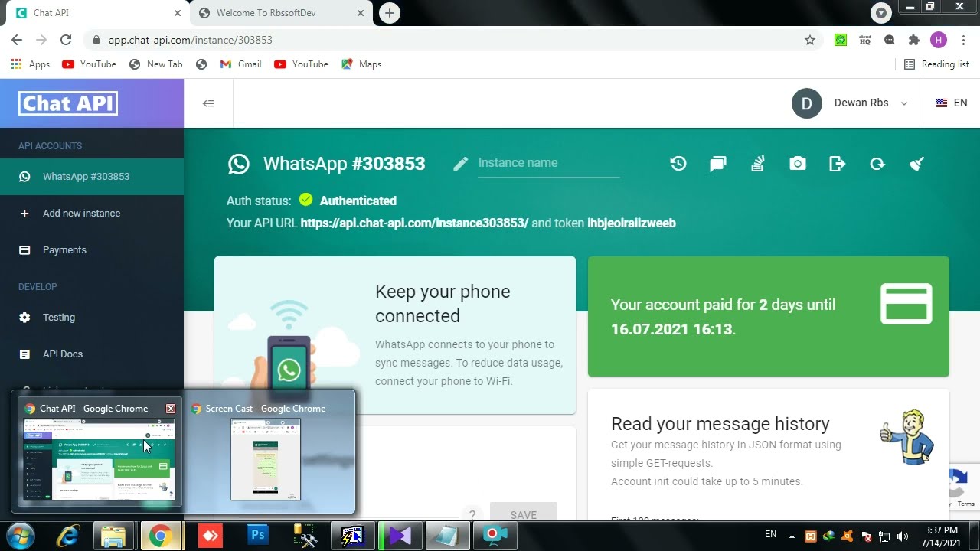980x551 pixels.
Task: Show hidden tray icons arrow
Action: pos(792,536)
